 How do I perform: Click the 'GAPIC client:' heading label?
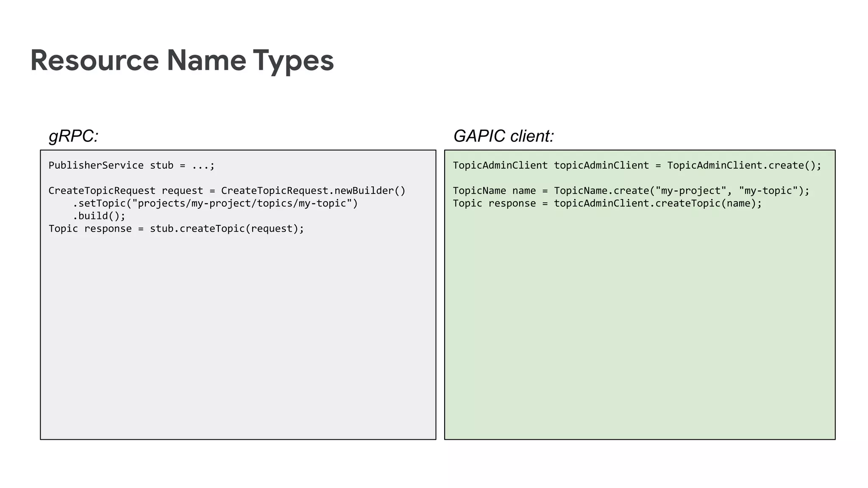click(504, 136)
